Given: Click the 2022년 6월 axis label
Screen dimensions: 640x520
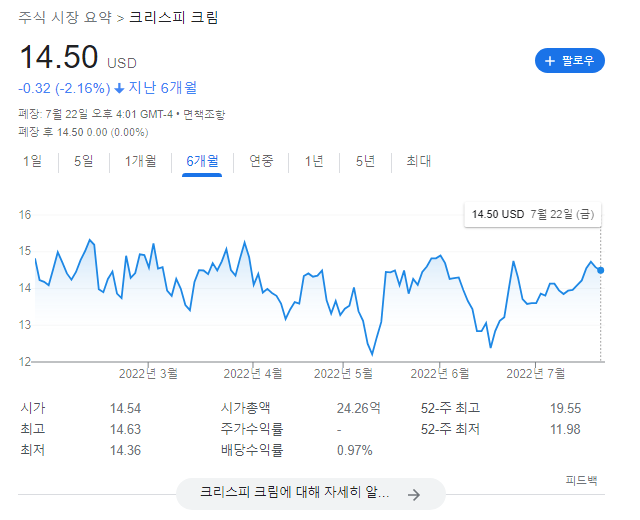Looking at the screenshot, I should (440, 373).
